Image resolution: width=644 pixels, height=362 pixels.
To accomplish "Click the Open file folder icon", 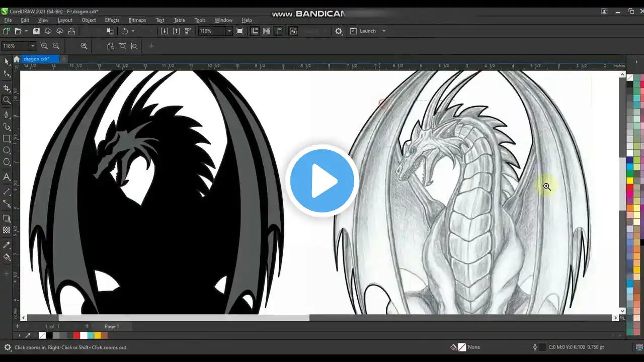I will (x=18, y=31).
